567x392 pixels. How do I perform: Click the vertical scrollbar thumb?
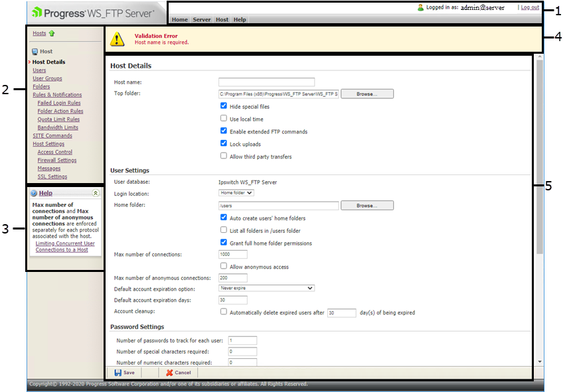tap(540, 157)
